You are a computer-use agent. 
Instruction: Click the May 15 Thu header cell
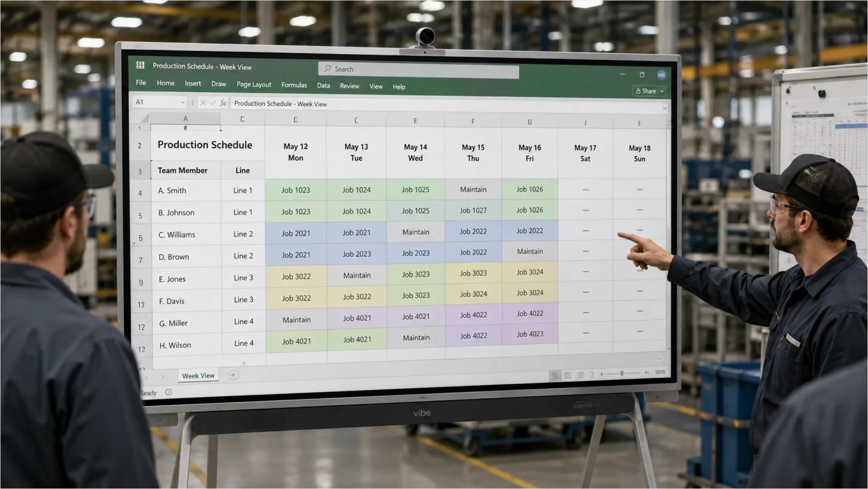[x=473, y=153]
